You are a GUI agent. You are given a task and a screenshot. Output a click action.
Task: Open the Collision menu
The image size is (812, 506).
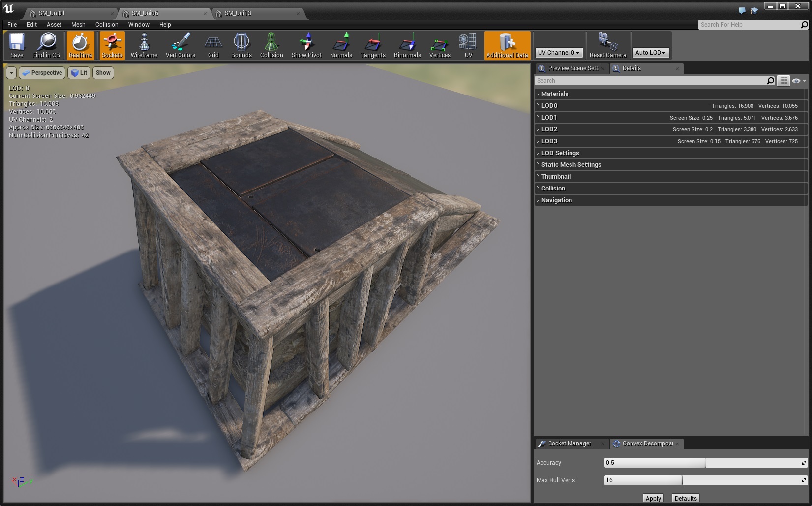click(107, 24)
